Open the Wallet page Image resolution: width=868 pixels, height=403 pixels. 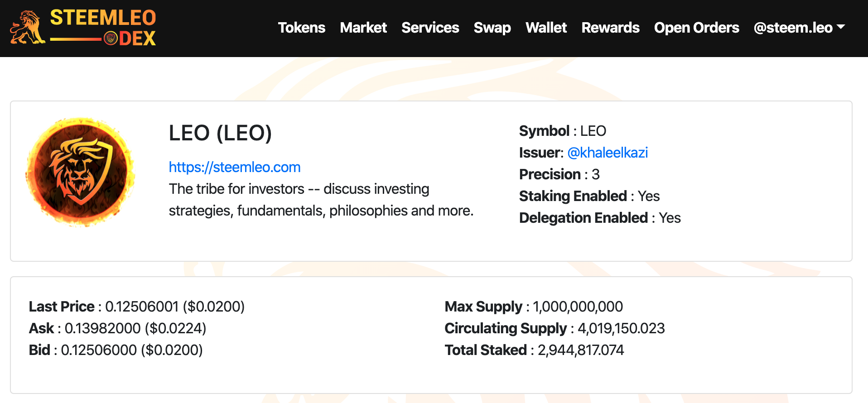point(546,28)
